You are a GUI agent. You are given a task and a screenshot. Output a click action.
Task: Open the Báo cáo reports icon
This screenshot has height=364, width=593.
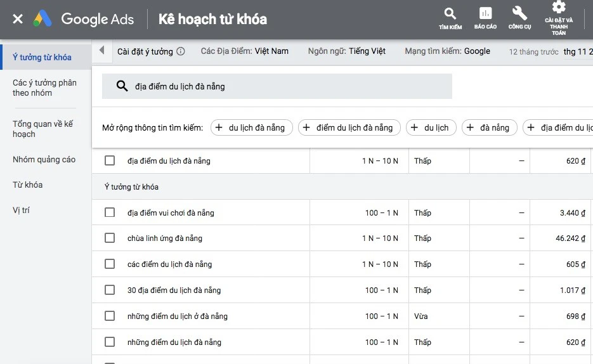click(x=485, y=18)
